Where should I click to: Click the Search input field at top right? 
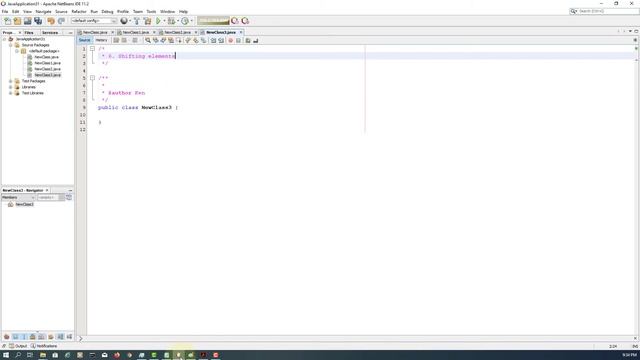pyautogui.click(x=608, y=11)
